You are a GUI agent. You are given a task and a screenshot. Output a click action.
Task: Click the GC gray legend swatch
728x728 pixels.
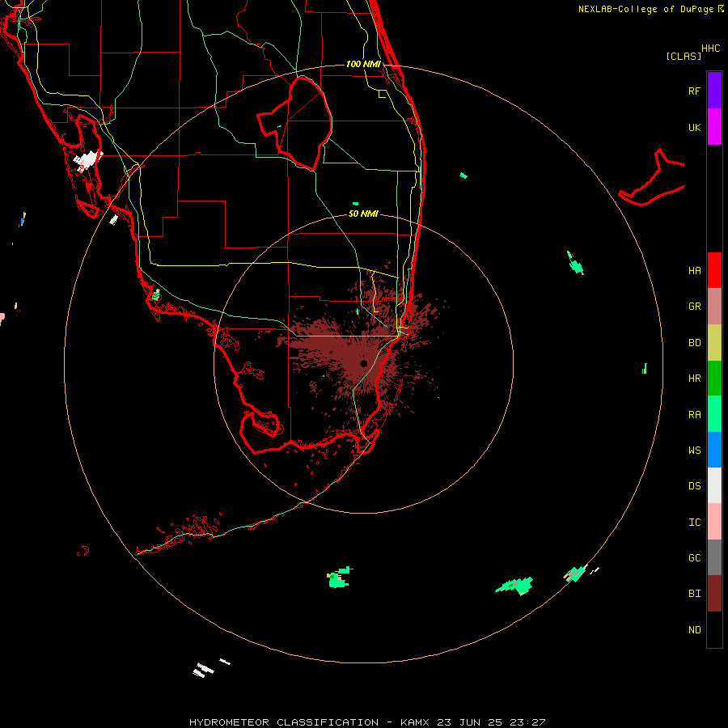[714, 557]
